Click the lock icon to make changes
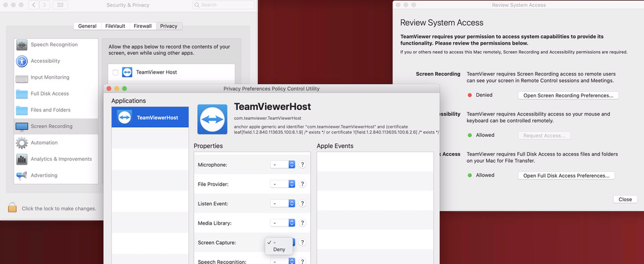The image size is (644, 264). point(12,208)
